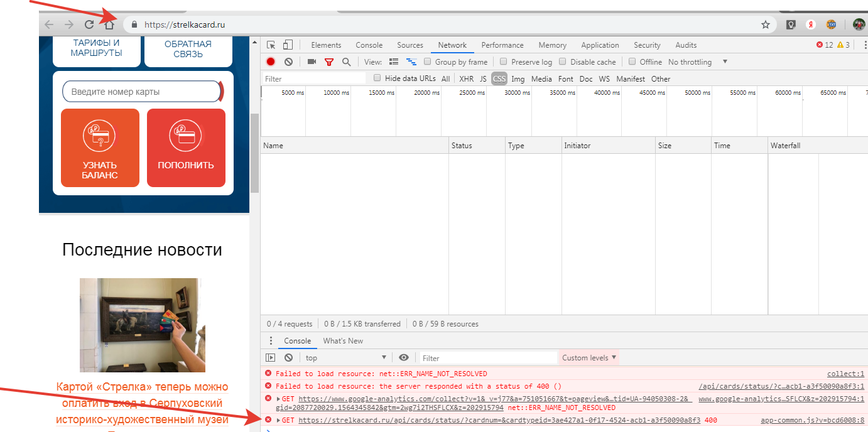Click the capture screenshots camera icon
Viewport: 868px width, 432px height.
pyautogui.click(x=312, y=62)
